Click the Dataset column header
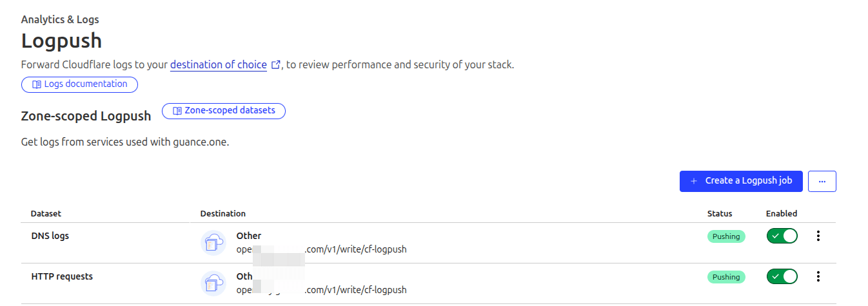 pos(46,213)
